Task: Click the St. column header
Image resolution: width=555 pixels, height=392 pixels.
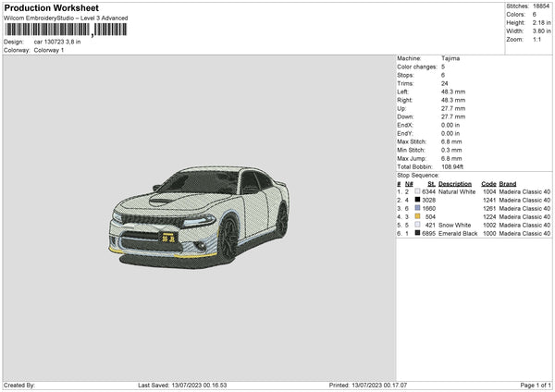Action: coord(431,183)
